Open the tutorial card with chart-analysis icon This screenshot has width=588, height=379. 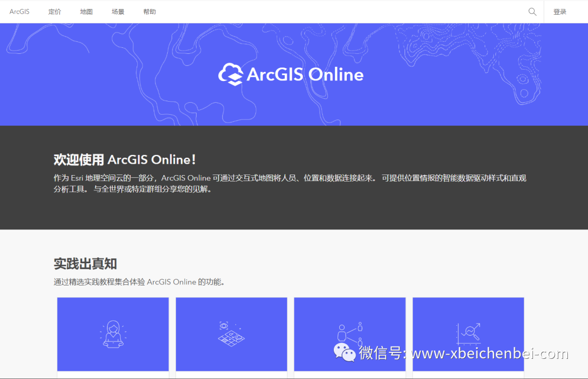[468, 334]
